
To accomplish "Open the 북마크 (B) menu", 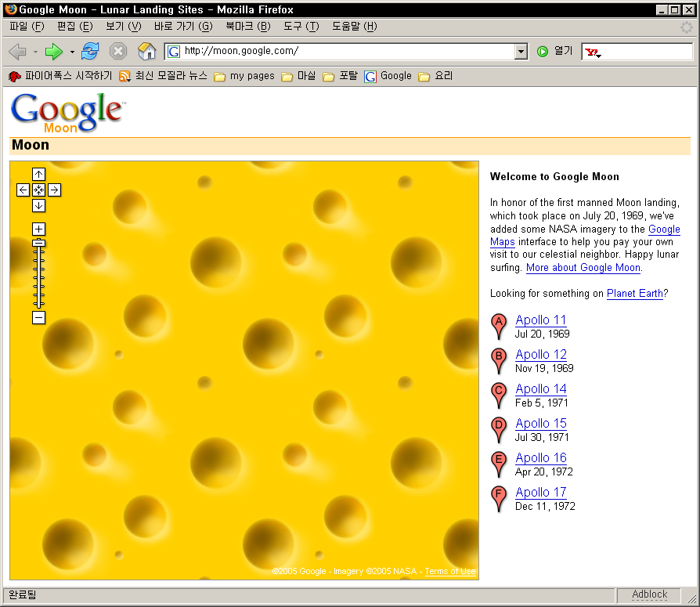I will [x=247, y=27].
